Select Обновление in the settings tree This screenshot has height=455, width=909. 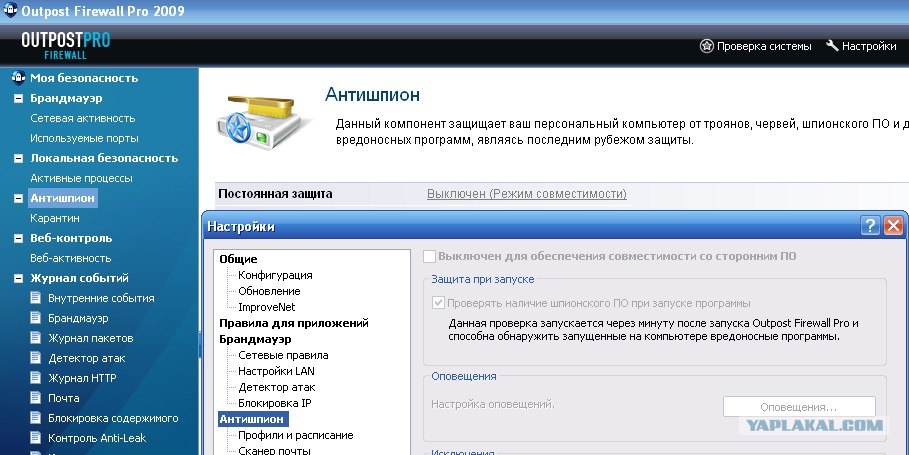click(x=269, y=291)
